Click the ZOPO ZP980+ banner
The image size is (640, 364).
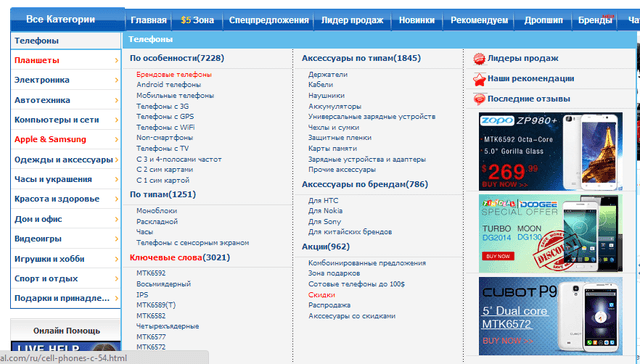pyautogui.click(x=550, y=151)
